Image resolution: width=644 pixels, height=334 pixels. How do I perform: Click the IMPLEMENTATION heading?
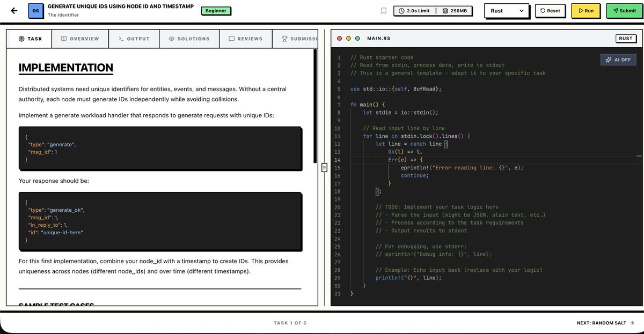tap(66, 68)
